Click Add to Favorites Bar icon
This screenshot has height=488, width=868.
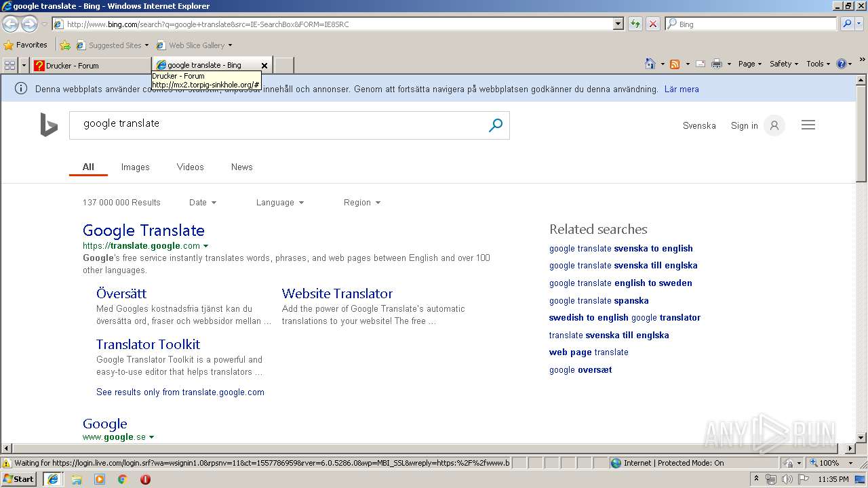[x=64, y=45]
